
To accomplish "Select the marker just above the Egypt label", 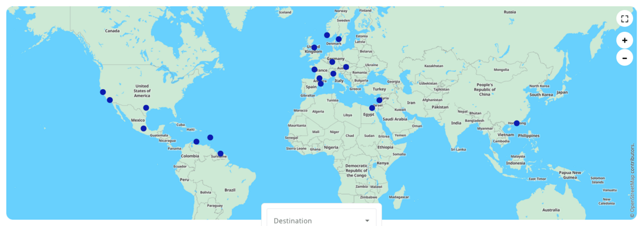I will click(x=372, y=108).
